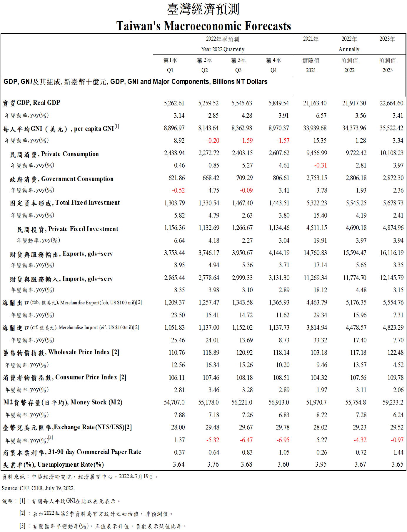Click per capita GNI Q1 value 8,896.97
Viewport: 407px width, 532px height.
click(174, 128)
